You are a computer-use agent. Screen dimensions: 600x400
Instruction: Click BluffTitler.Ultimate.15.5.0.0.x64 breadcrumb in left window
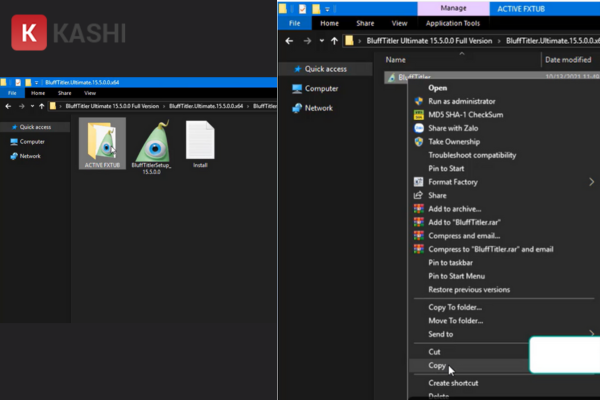click(x=206, y=106)
